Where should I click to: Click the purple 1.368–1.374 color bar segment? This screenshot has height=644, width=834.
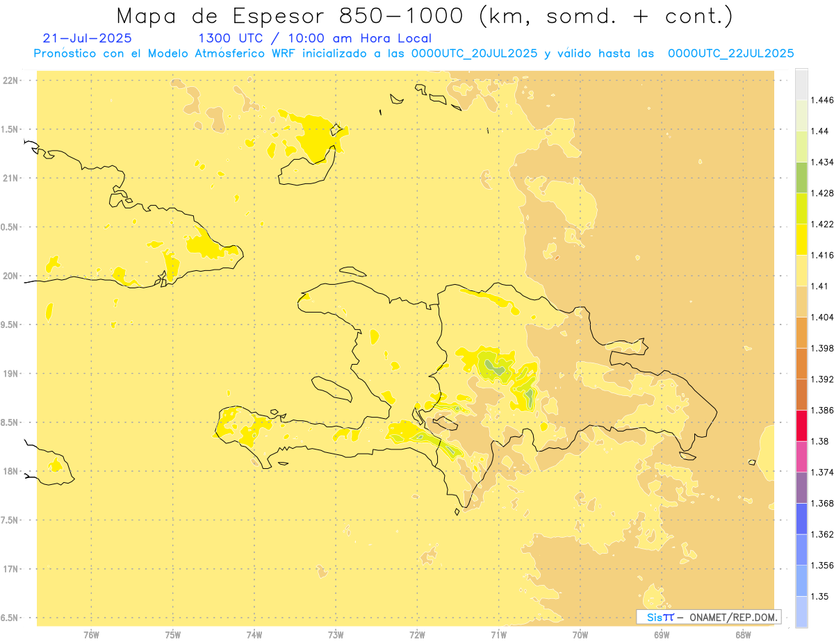tap(801, 488)
